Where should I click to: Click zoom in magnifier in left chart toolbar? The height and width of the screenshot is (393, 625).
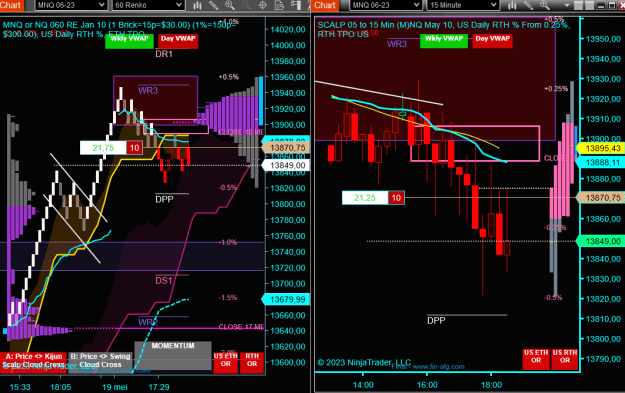point(230,5)
